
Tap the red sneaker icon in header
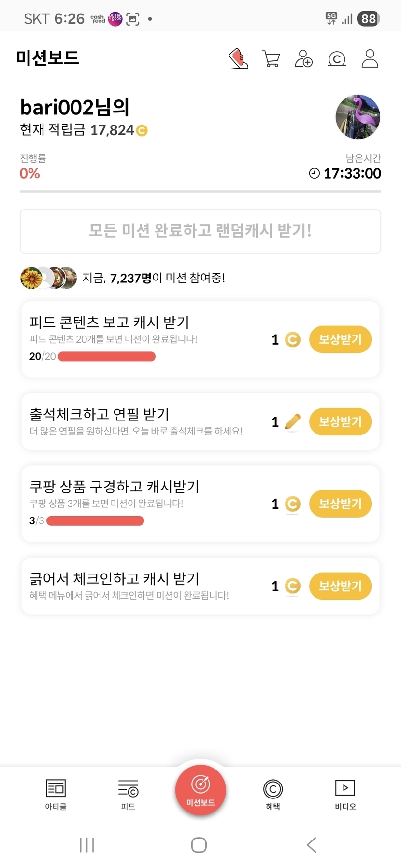click(238, 58)
